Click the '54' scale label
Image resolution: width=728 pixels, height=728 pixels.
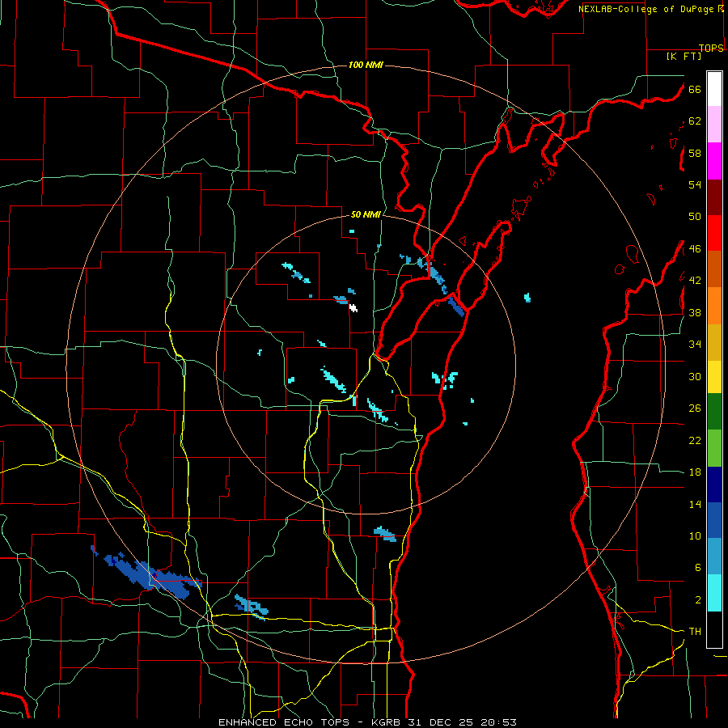[695, 184]
